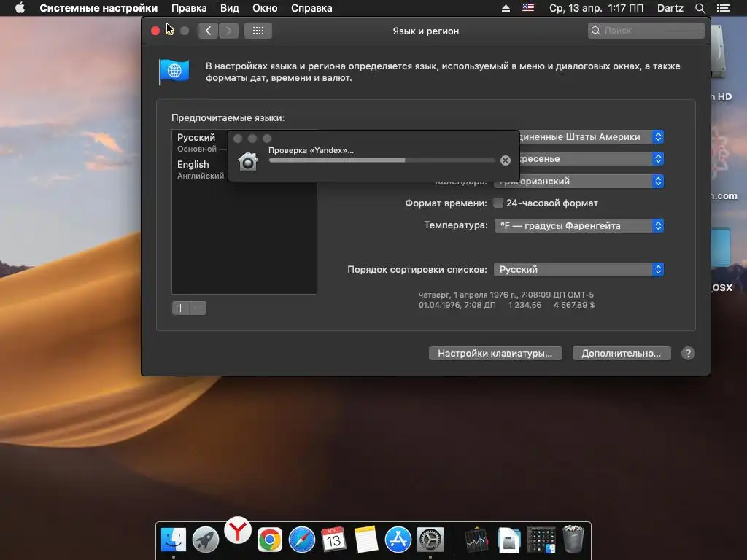Show all preferences grid button

click(258, 31)
